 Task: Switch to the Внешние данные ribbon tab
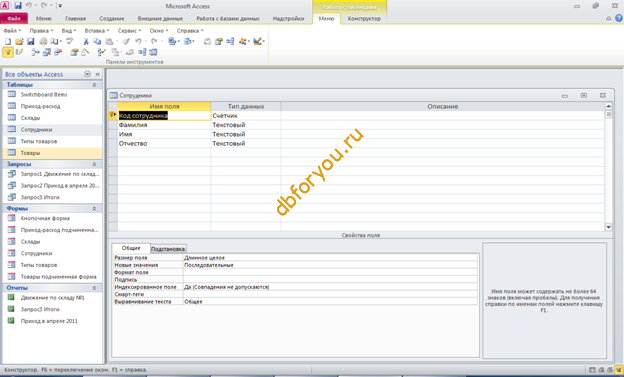coord(160,18)
